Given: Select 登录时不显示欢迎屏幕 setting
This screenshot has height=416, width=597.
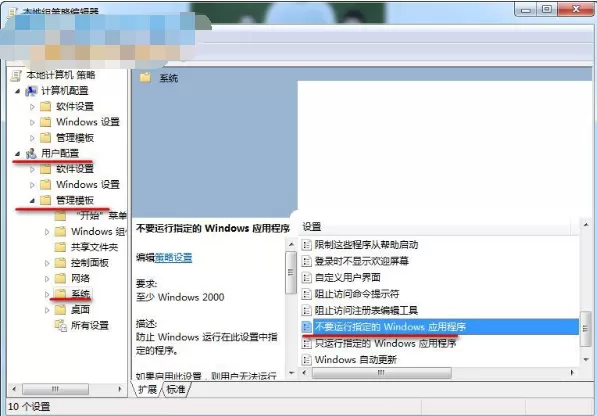Looking at the screenshot, I should pos(361,261).
